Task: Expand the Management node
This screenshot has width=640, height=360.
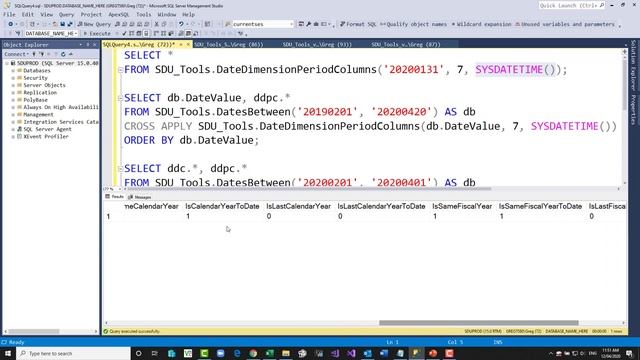Action: [x=13, y=115]
